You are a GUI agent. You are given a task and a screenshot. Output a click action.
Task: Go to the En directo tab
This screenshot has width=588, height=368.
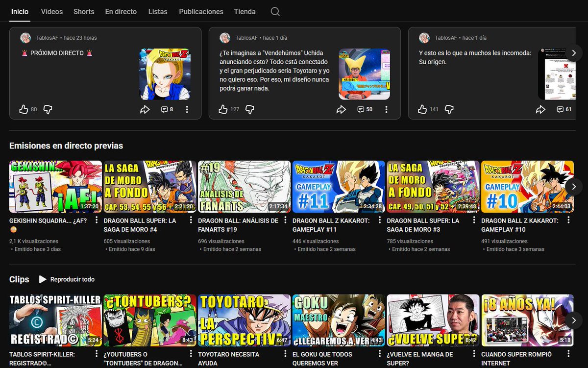[121, 11]
